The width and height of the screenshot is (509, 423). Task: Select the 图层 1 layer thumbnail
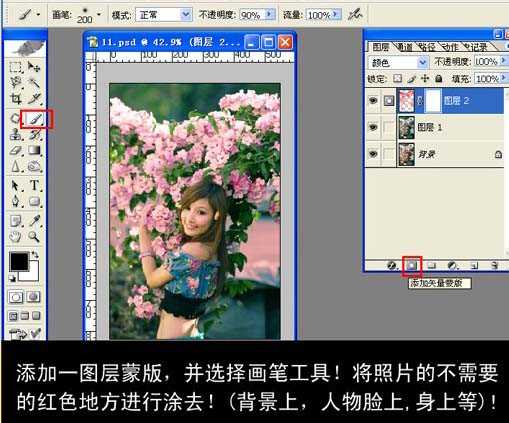coord(406,127)
